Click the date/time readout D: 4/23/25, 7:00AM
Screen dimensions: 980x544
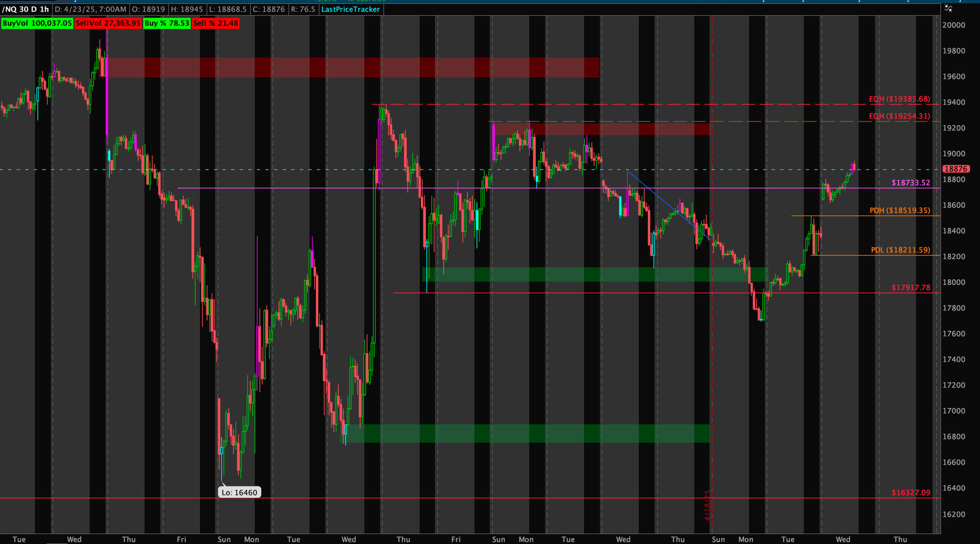(91, 9)
